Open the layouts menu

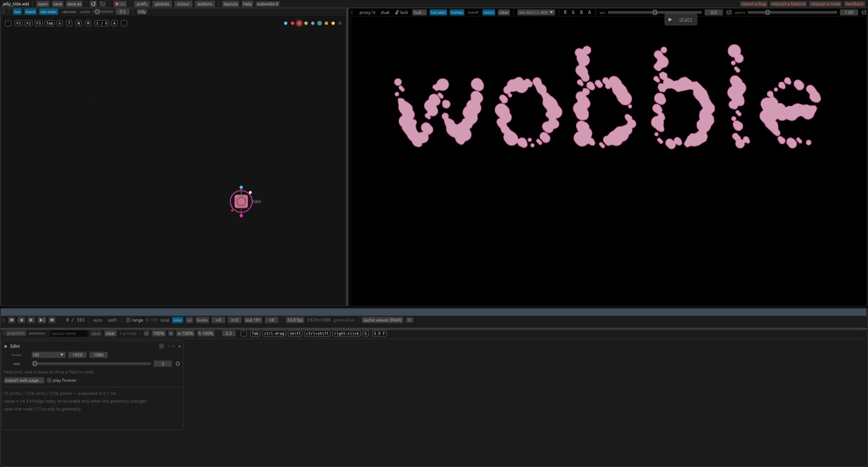231,4
